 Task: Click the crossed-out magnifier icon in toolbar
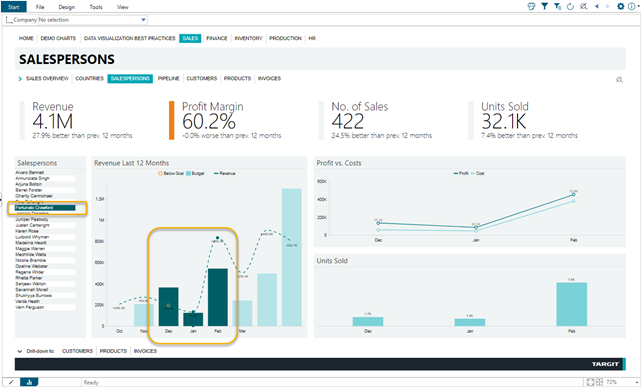[x=583, y=7]
